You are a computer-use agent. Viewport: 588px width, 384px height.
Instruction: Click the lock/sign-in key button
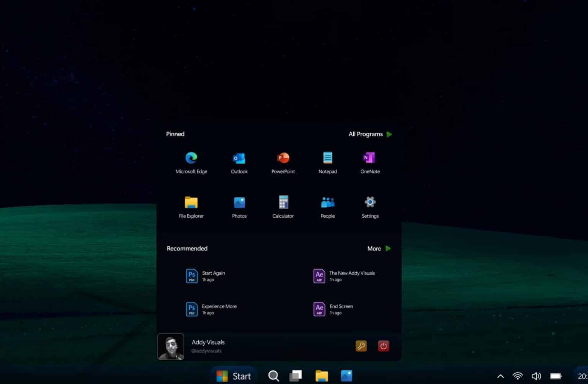point(361,346)
